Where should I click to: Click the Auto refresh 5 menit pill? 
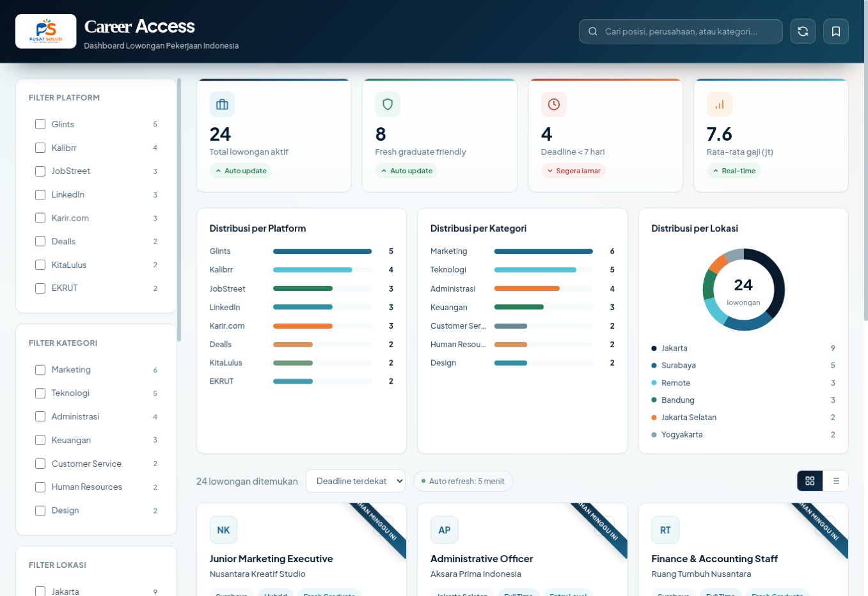[x=463, y=482]
